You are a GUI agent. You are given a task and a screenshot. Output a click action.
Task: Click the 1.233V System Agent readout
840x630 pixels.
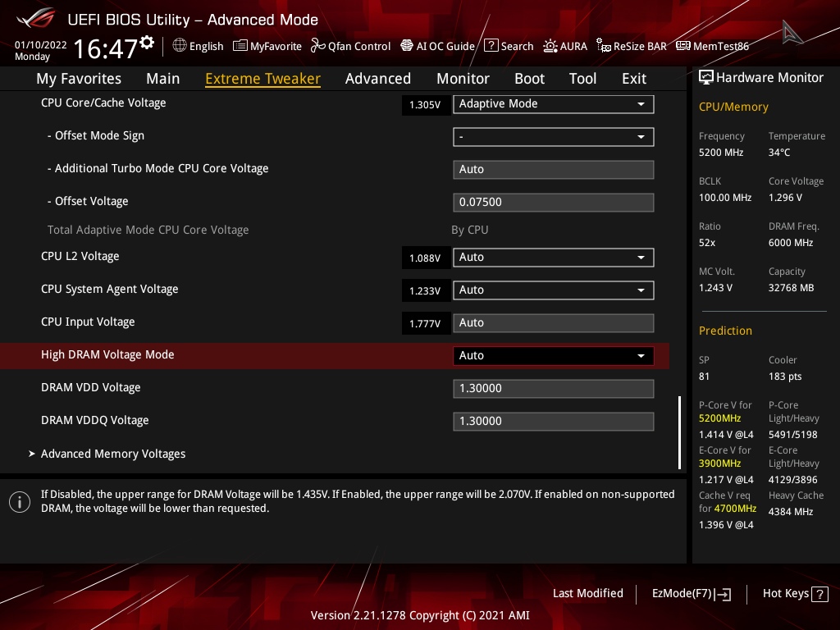[425, 290]
